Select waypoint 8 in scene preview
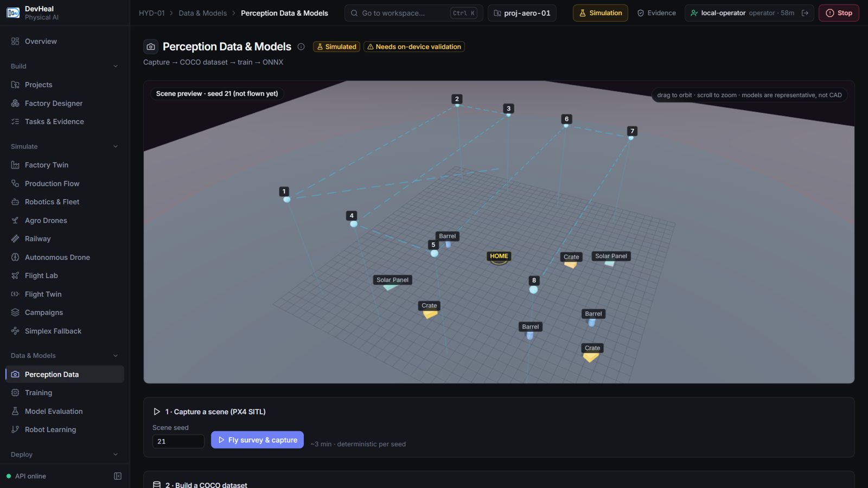This screenshot has height=488, width=868. coord(534,281)
